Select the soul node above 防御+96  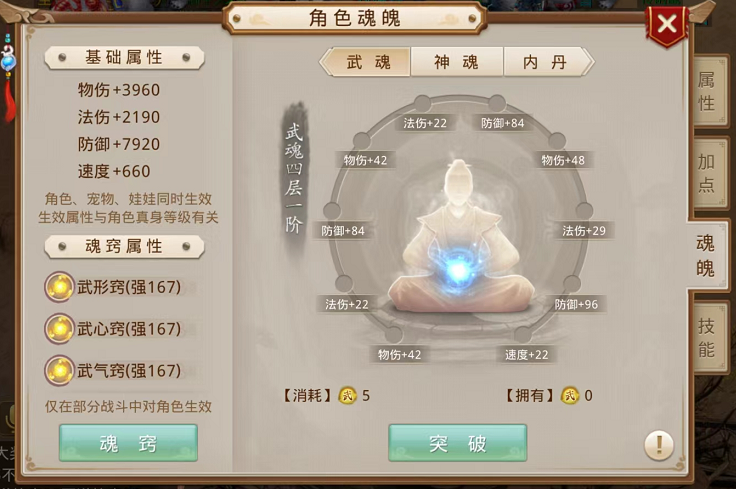pos(572,283)
